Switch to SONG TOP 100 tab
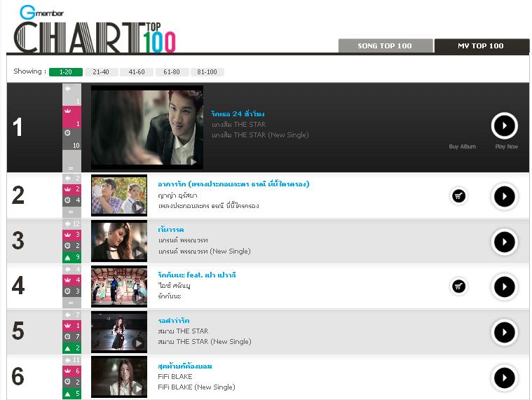Screen dimensions: 532x400 (x=386, y=46)
